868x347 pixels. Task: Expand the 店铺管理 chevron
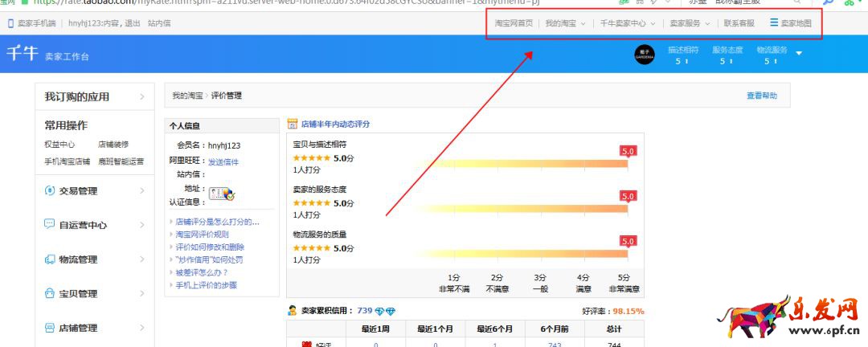[141, 329]
